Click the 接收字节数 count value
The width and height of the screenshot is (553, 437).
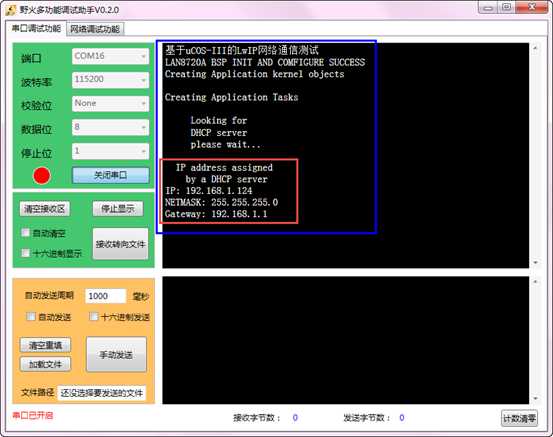295,418
